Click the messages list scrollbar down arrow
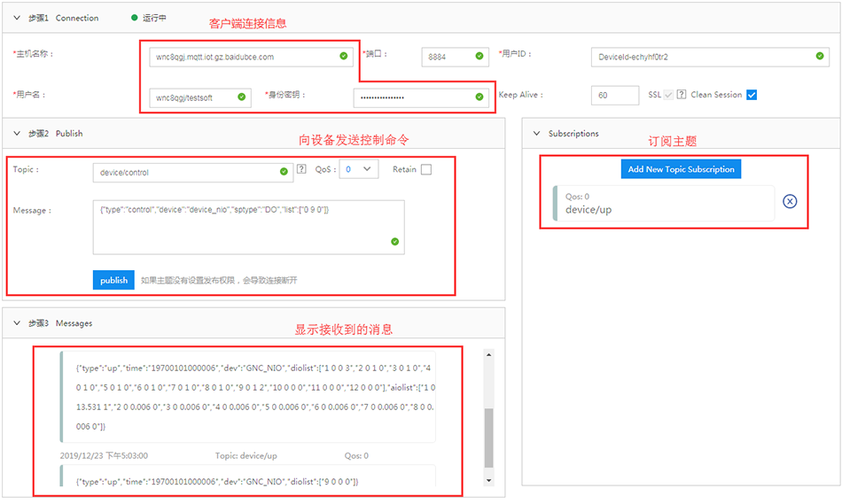The height and width of the screenshot is (504, 842). pos(488,480)
